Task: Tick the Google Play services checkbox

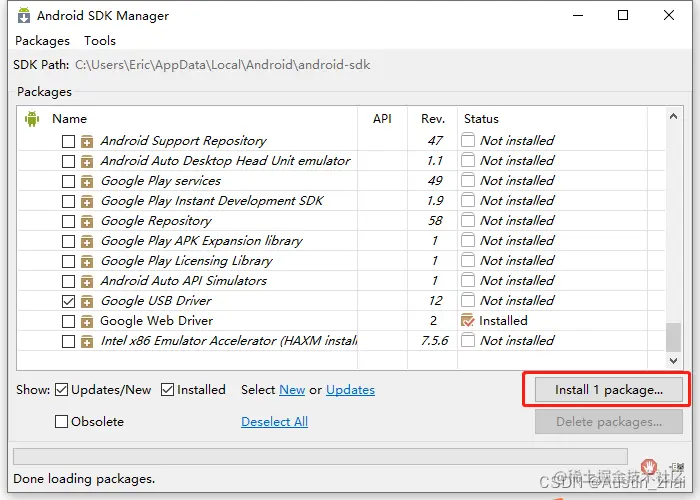Action: [x=68, y=182]
